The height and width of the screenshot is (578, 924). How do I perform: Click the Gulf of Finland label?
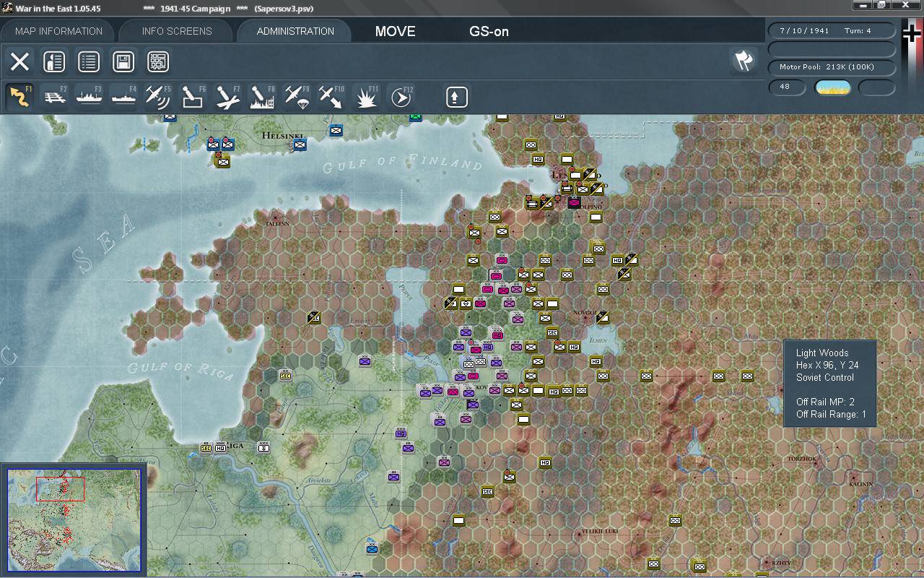pos(402,163)
